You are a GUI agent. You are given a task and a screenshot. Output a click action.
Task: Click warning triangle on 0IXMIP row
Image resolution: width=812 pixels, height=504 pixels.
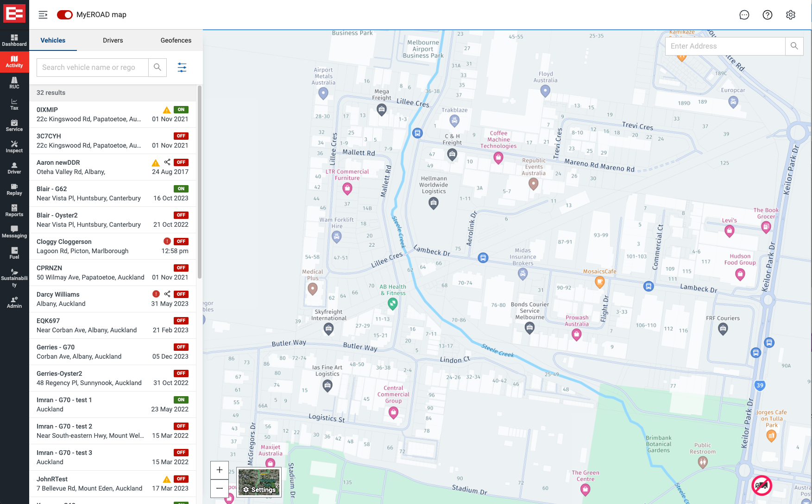click(167, 110)
